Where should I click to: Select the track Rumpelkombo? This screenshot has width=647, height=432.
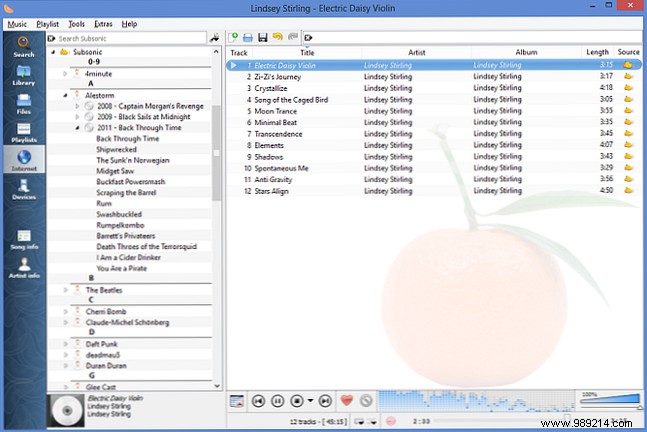click(x=120, y=225)
